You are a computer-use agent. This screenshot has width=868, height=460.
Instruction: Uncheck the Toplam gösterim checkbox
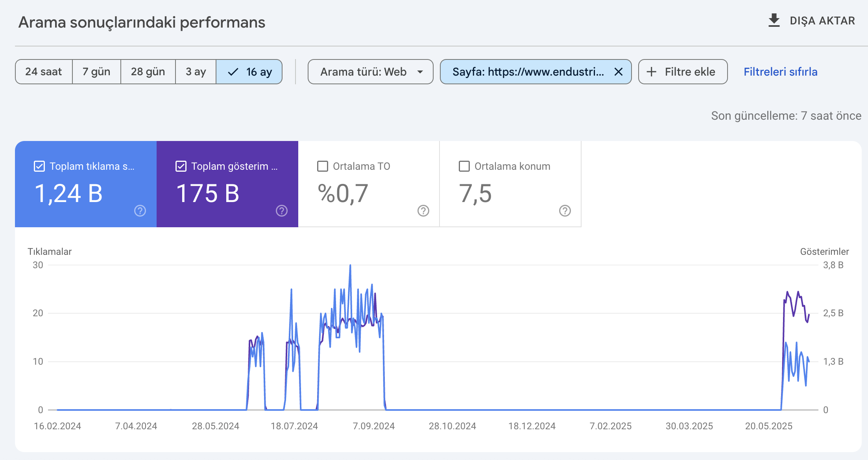coord(181,166)
